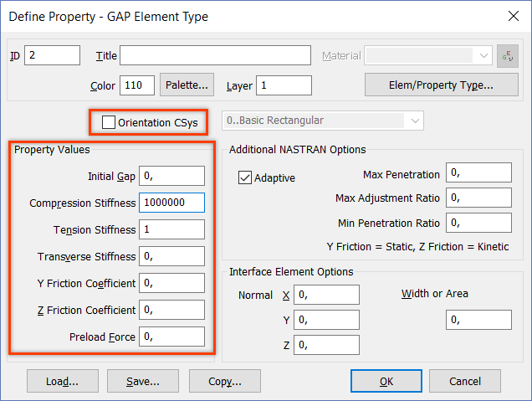Click the Normal Z field
The image size is (532, 401).
point(326,345)
